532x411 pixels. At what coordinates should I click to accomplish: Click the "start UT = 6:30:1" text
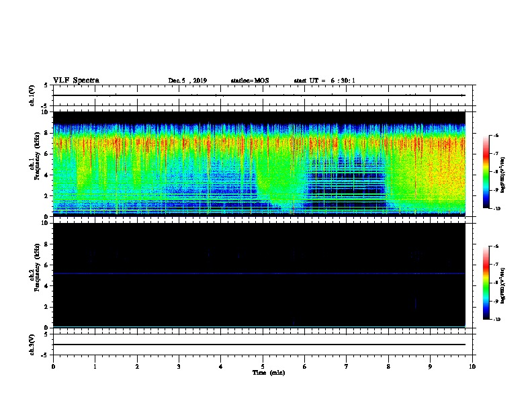324,81
